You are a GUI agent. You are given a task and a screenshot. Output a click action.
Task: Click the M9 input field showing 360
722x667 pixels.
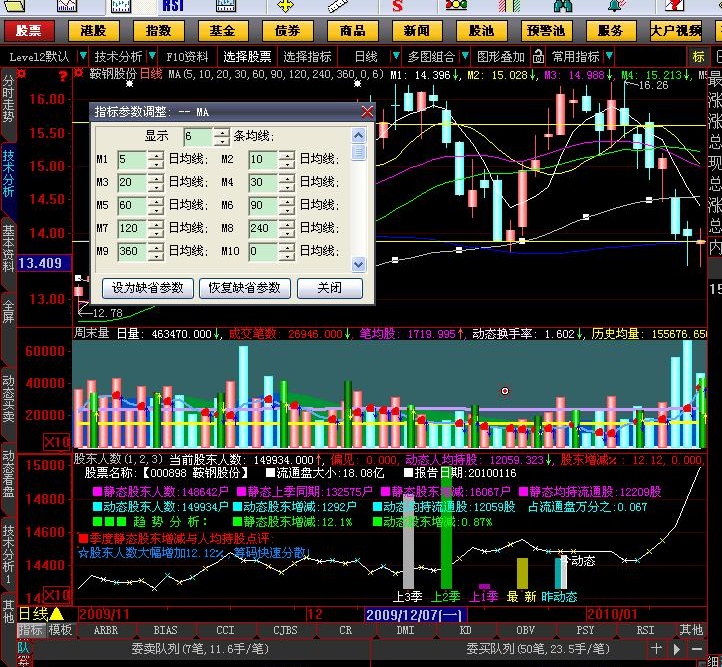click(x=132, y=251)
